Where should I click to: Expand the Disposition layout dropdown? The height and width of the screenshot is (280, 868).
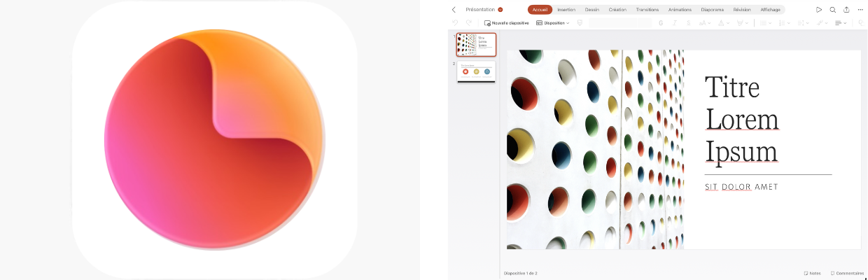[x=553, y=23]
